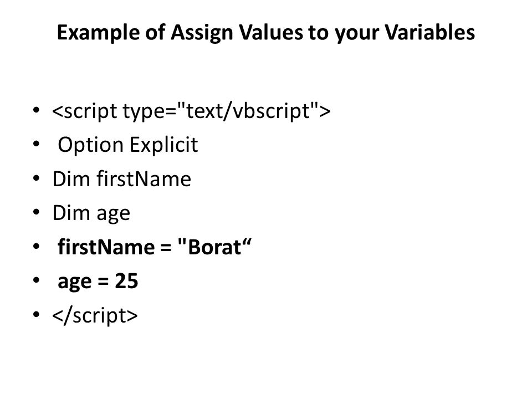Viewport: 532px width, 399px height.
Task: Select the word 'Variables' in the title
Action: [x=429, y=32]
